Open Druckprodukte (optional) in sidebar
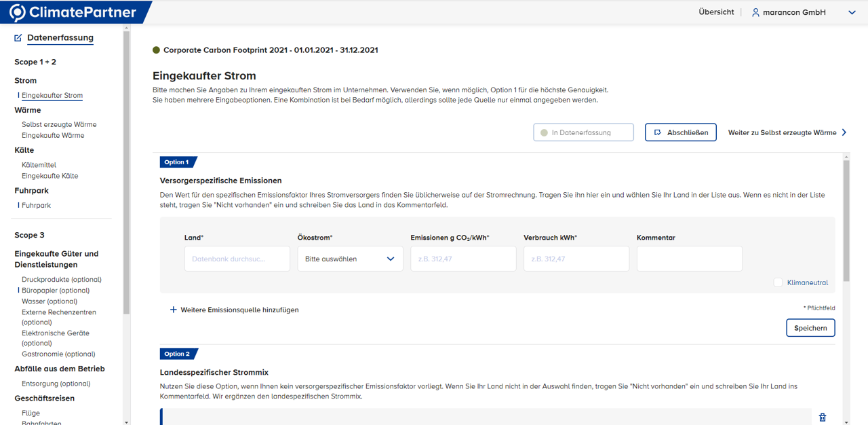The image size is (868, 425). tap(62, 279)
